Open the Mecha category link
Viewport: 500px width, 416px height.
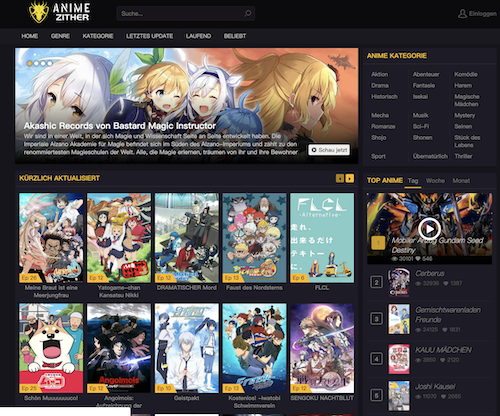[x=380, y=115]
